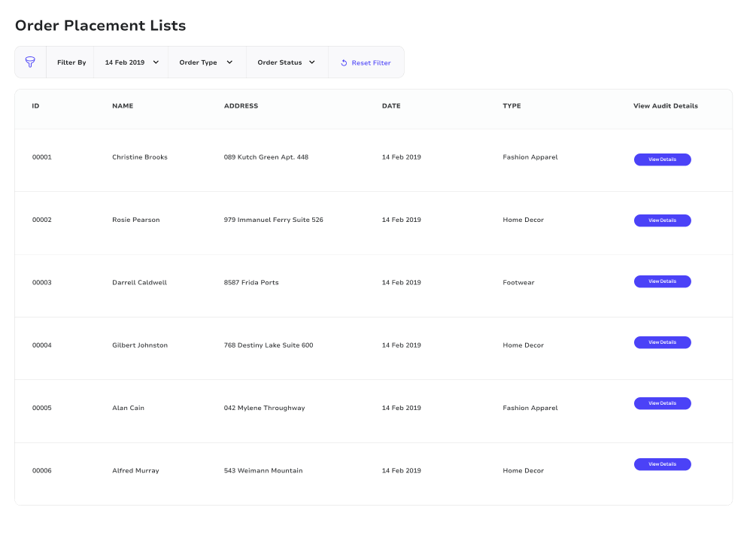Click View Details for order 00004

(662, 342)
